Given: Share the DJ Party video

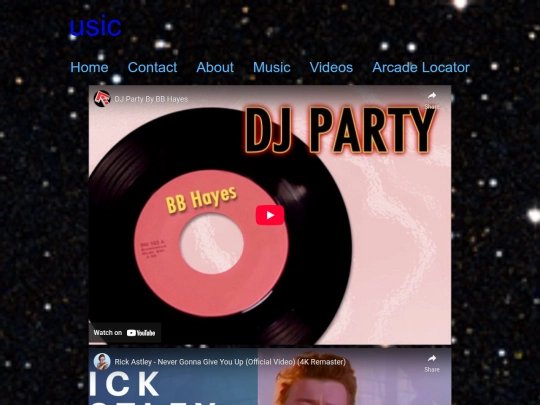Looking at the screenshot, I should (x=432, y=100).
